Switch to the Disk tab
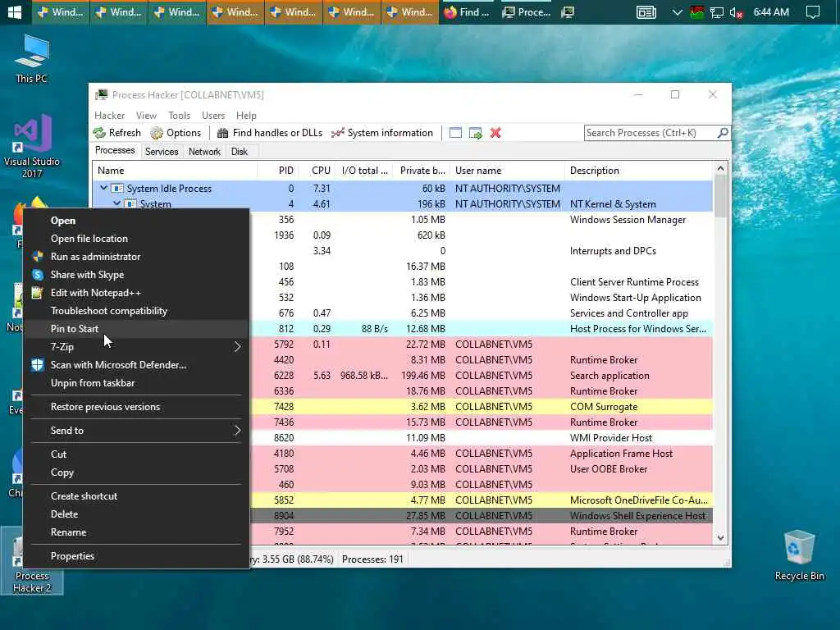This screenshot has width=840, height=630. tap(240, 152)
